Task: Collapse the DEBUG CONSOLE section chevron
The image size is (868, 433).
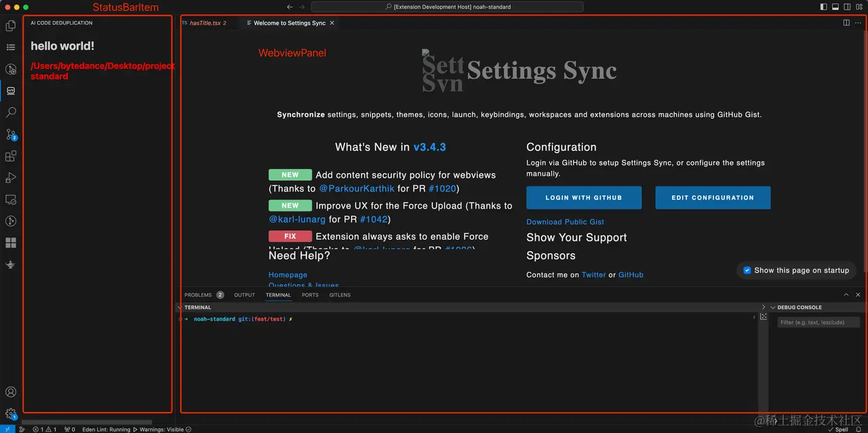Action: click(772, 307)
